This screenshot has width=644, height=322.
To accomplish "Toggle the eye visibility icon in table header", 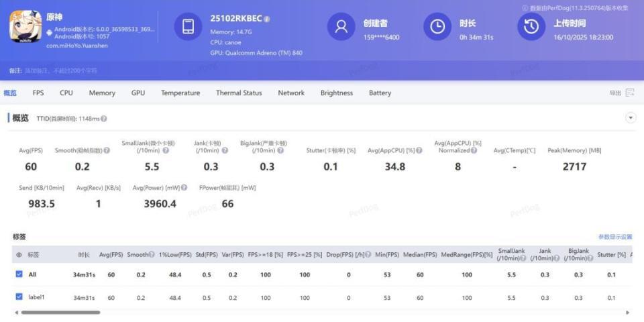I will click(19, 255).
